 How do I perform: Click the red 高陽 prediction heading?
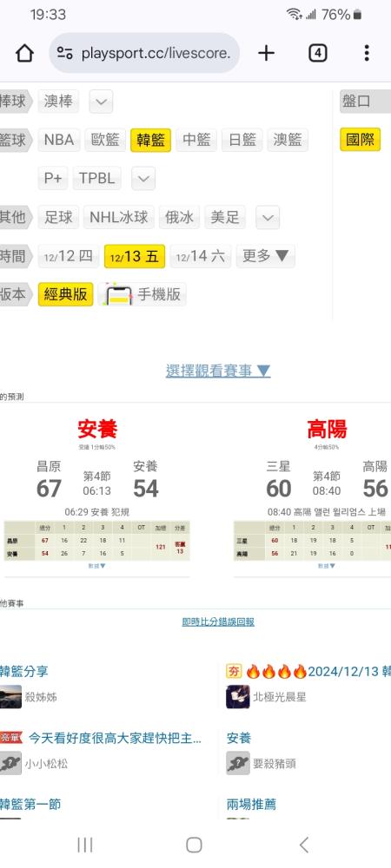327,429
